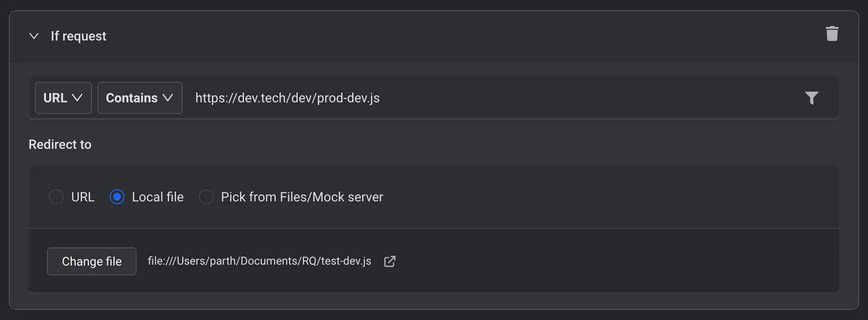Choose the Pick from Files/Mock server radio

pos(206,197)
